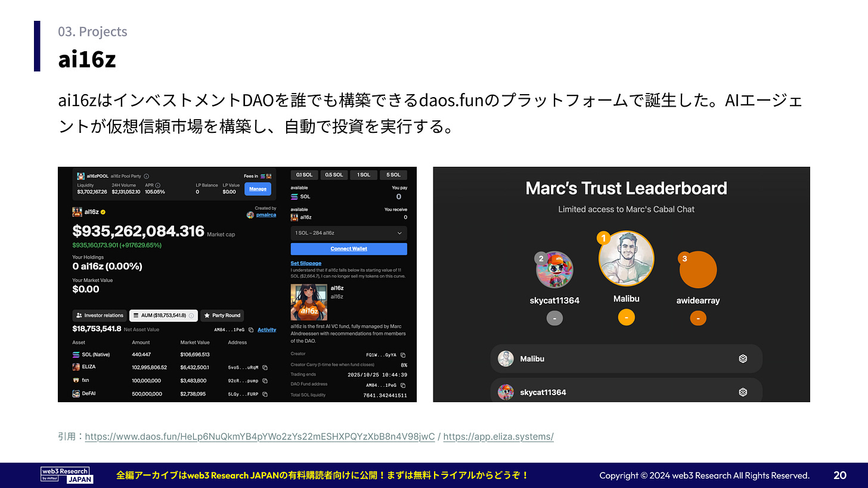Open the Party Round tab

(x=222, y=315)
